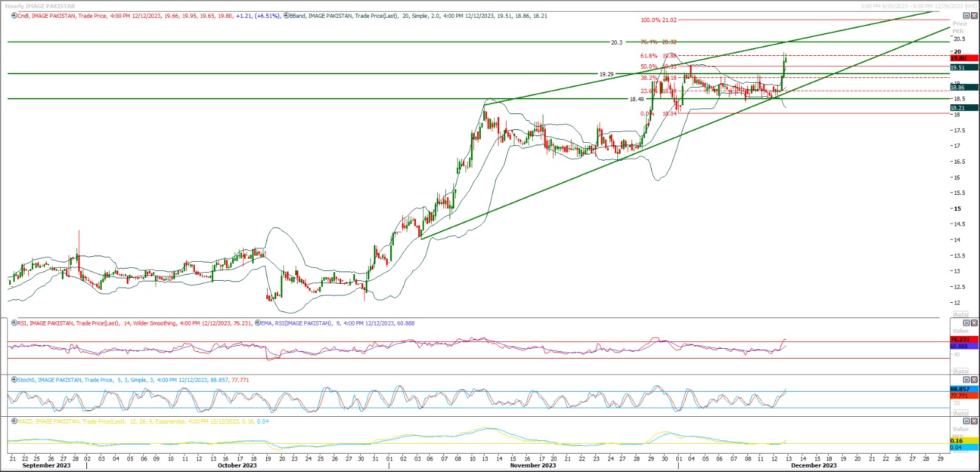
Task: Maximize the Stochastic indicator pane
Action: point(967,380)
